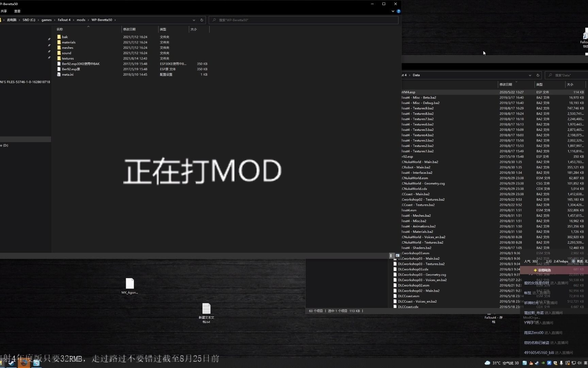Click the 搜索"Data" search box

click(x=567, y=75)
